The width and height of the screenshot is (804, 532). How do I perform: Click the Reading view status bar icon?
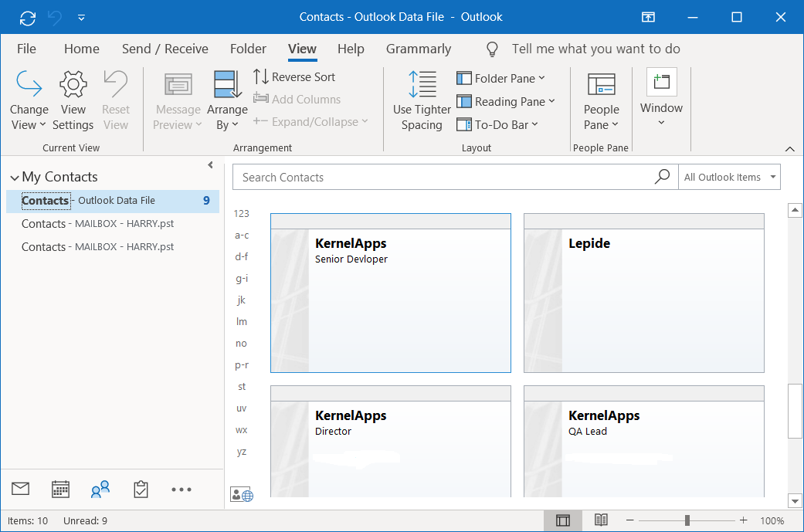tap(601, 520)
